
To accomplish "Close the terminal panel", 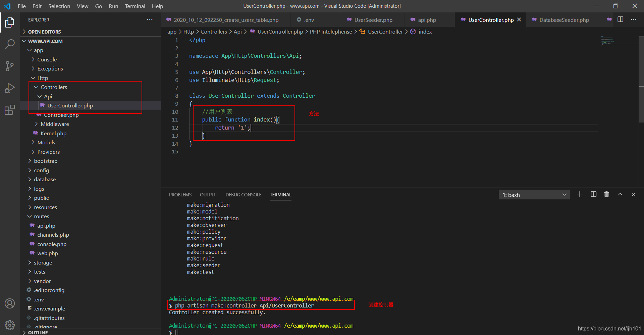I will tap(634, 194).
